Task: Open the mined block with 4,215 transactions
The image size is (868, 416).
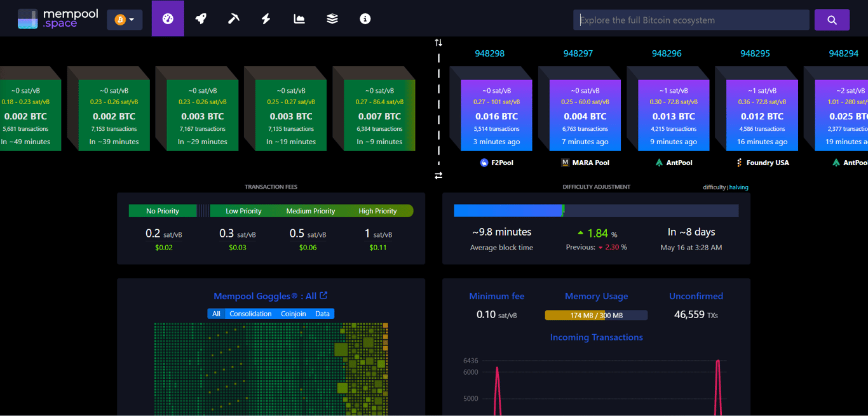Action: (674, 115)
